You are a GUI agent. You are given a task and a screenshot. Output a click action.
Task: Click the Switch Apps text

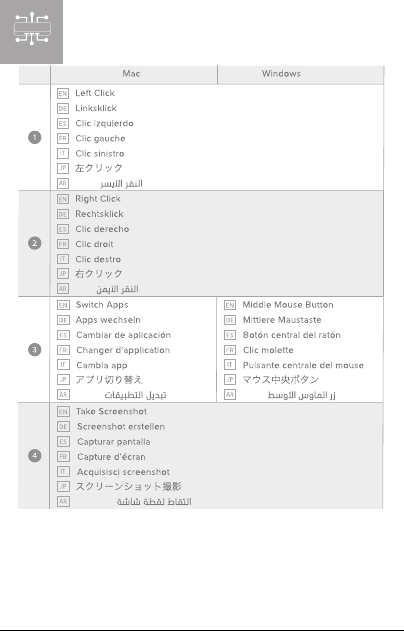[102, 305]
